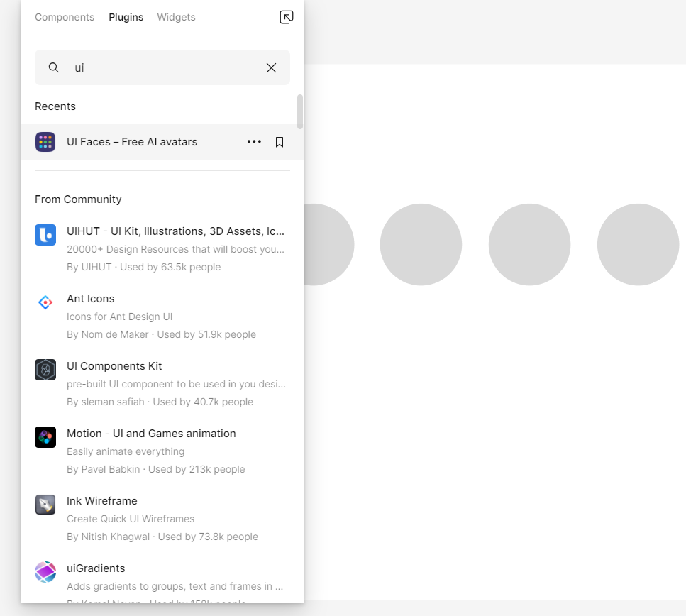Clear the search text with X
The width and height of the screenshot is (686, 616).
coord(271,67)
